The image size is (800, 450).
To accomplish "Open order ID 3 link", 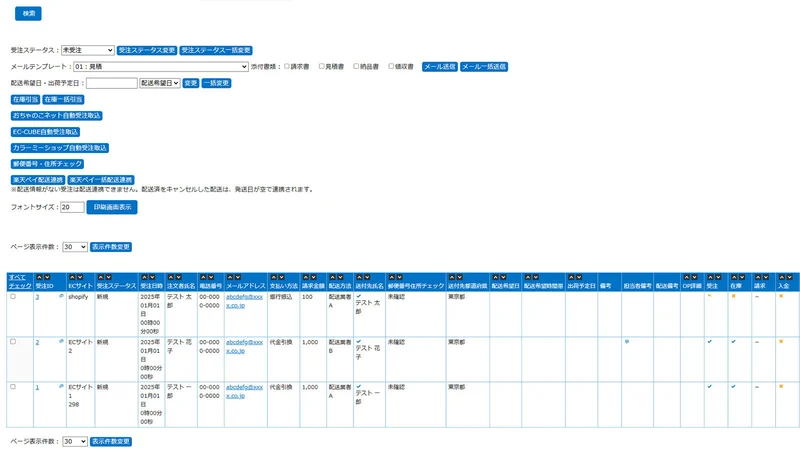I will pos(37,297).
